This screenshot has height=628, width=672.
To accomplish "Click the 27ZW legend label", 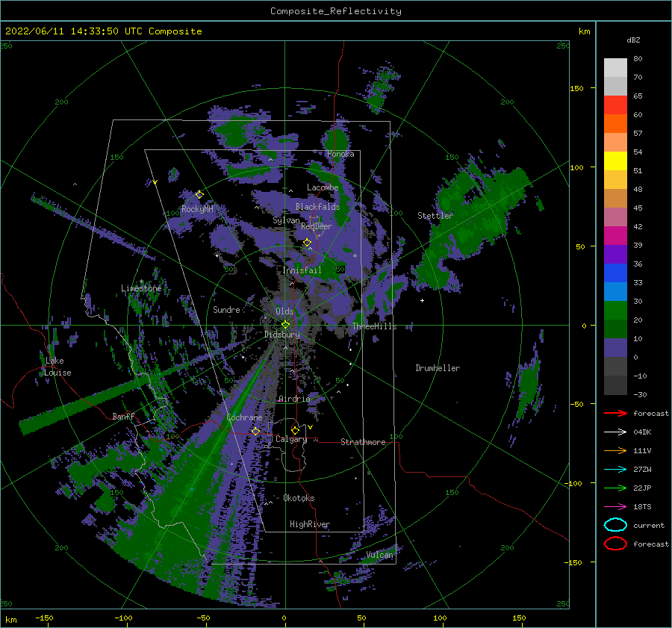I will coord(642,470).
